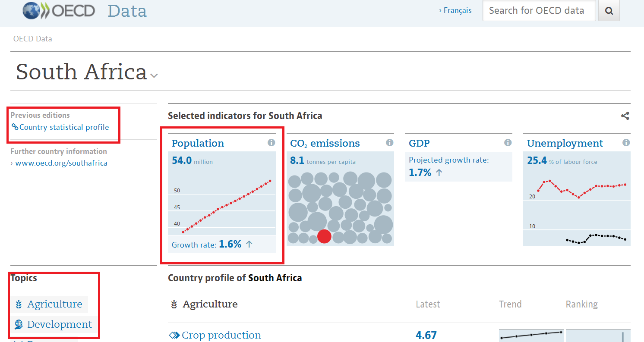644x342 pixels.
Task: Open info icon on CO2 emissions card
Action: (389, 143)
